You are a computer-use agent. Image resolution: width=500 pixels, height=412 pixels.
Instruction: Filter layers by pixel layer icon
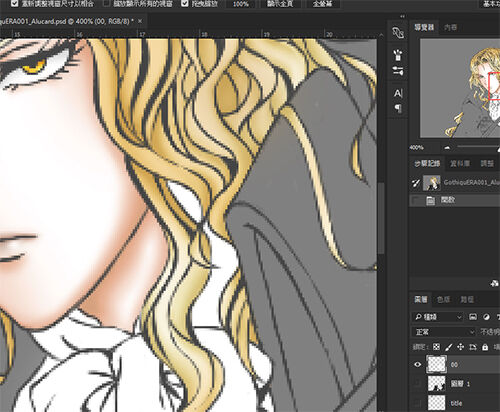pyautogui.click(x=473, y=317)
